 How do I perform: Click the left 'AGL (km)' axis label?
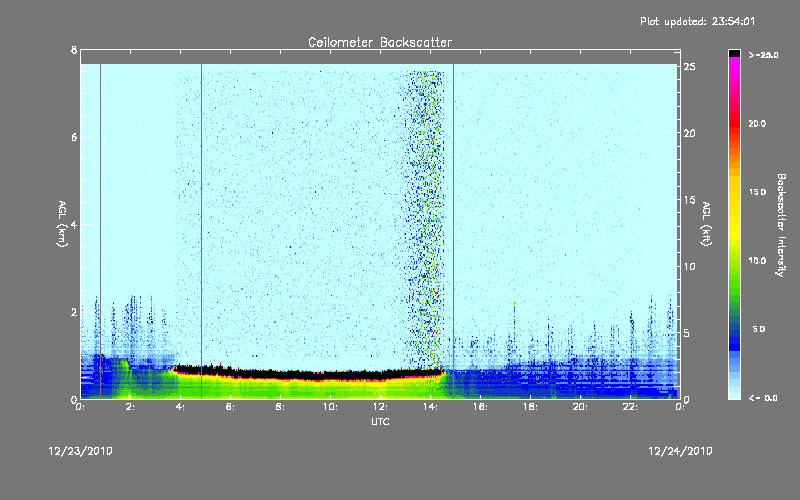[x=62, y=224]
